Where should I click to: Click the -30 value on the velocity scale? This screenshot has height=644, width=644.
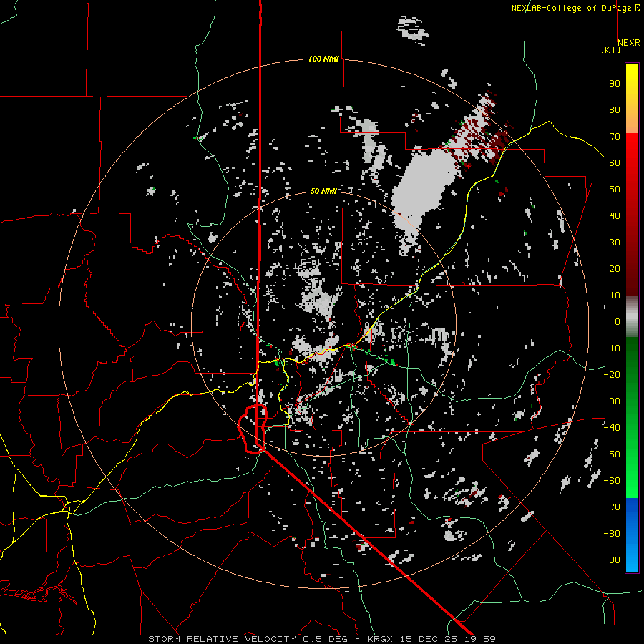coord(612,401)
